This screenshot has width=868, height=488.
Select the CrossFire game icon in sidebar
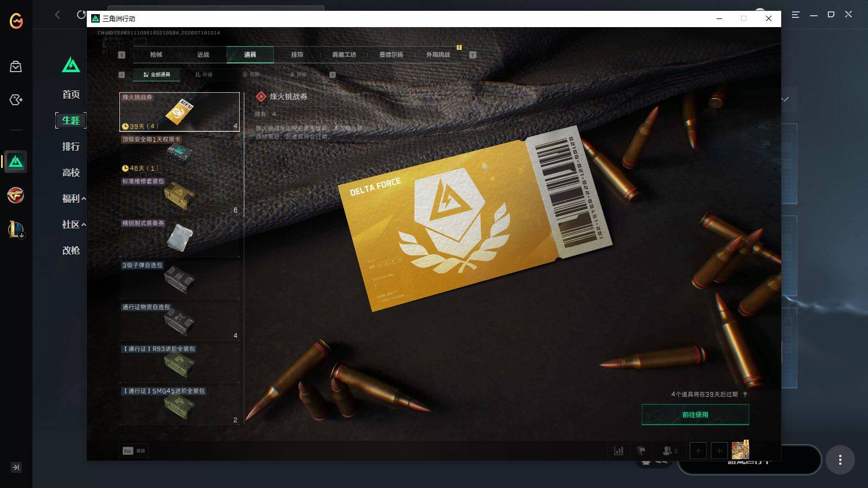[x=16, y=195]
